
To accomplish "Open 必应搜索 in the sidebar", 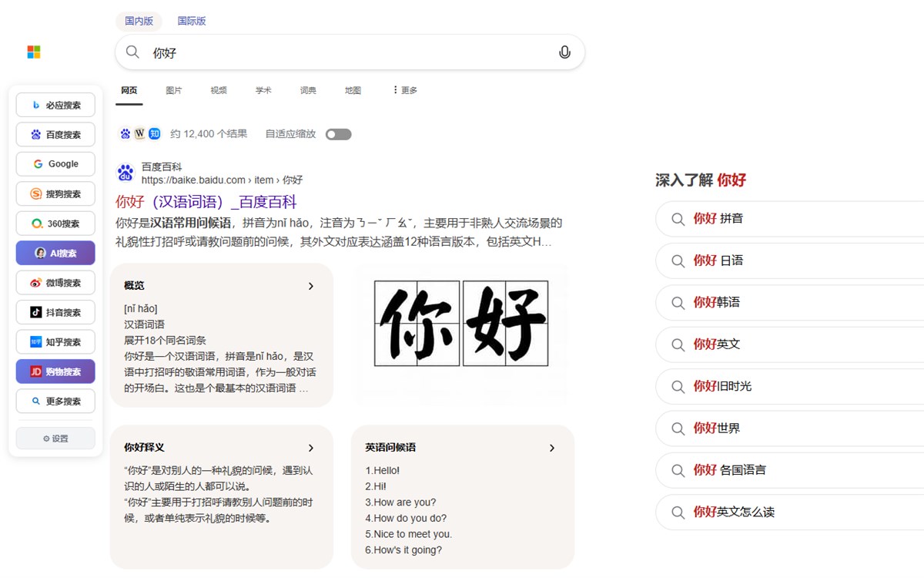I will click(55, 106).
